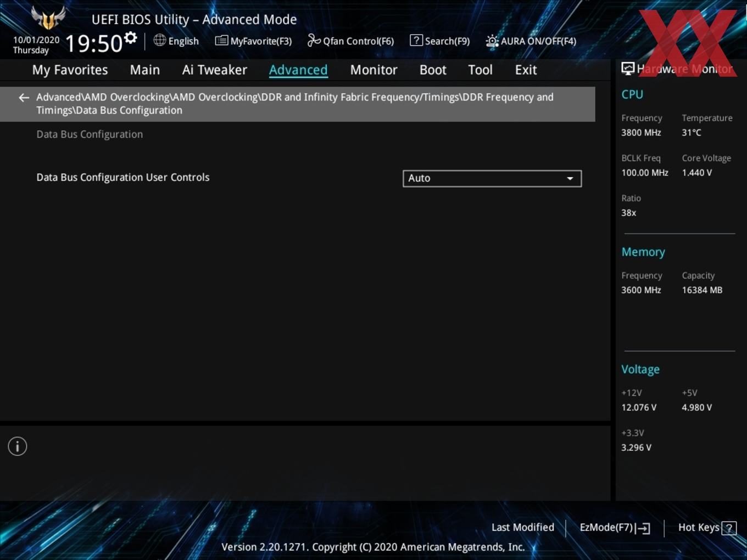Viewport: 747px width, 560px height.
Task: Click the globe language icon
Action: pos(160,40)
